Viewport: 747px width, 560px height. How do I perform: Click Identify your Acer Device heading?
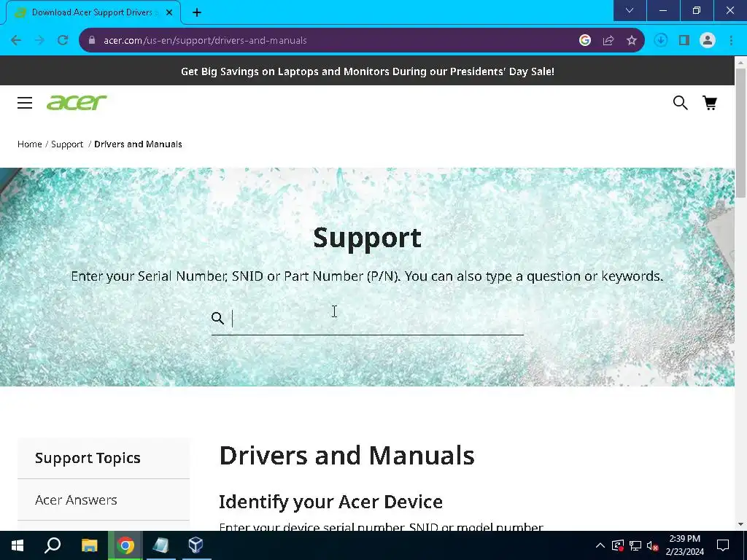330,502
